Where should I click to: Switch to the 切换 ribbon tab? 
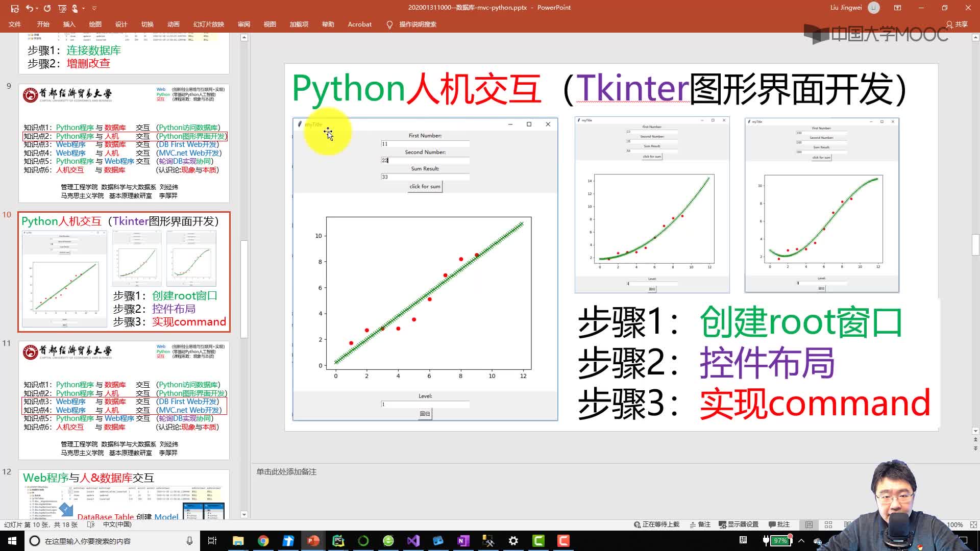point(147,24)
